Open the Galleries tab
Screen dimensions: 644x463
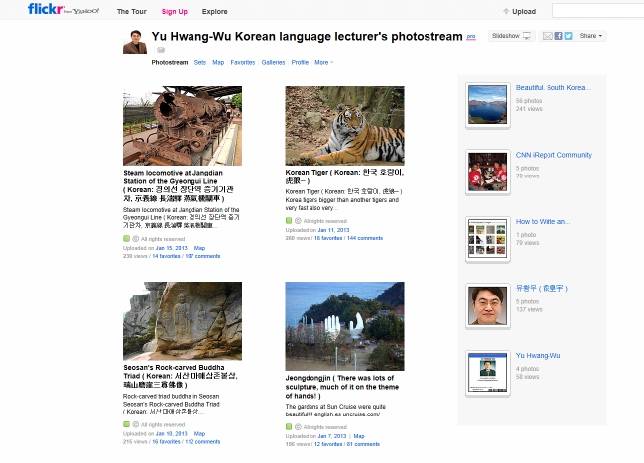pyautogui.click(x=273, y=62)
